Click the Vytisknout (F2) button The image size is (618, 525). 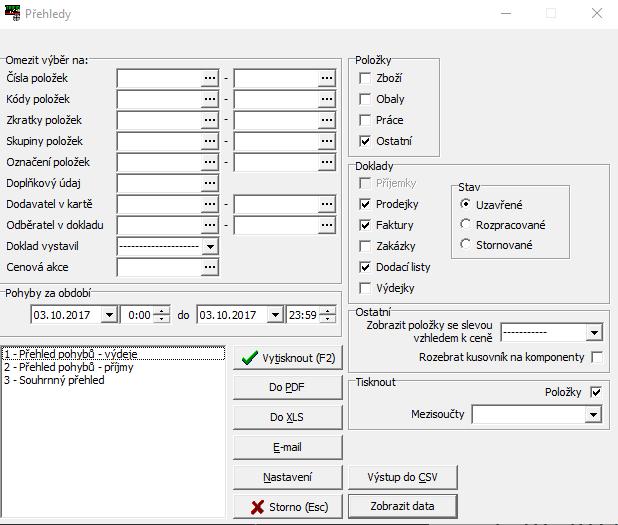288,358
